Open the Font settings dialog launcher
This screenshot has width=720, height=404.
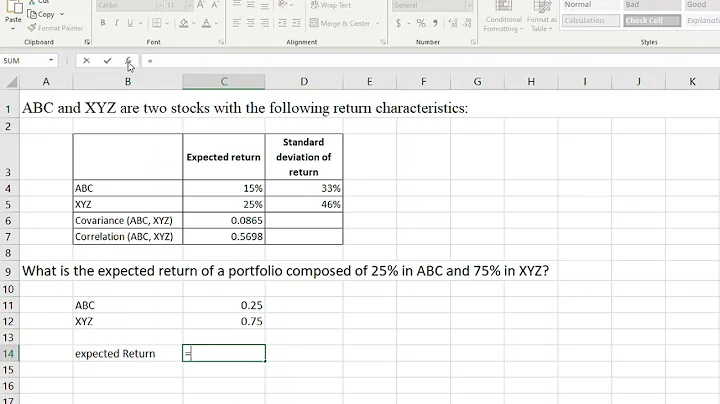pyautogui.click(x=221, y=42)
